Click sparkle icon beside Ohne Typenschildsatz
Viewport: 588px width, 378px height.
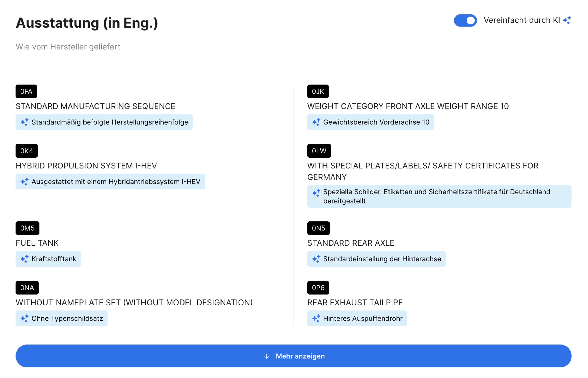tap(24, 318)
